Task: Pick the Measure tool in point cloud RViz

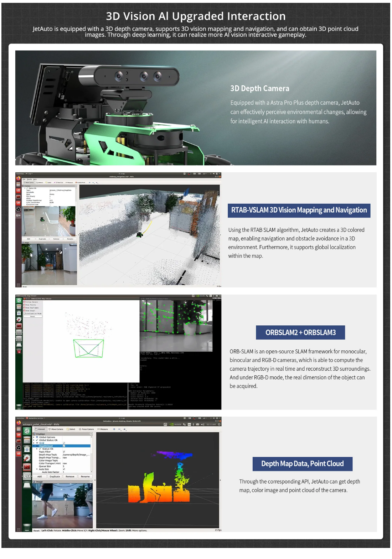Action: pyautogui.click(x=103, y=429)
